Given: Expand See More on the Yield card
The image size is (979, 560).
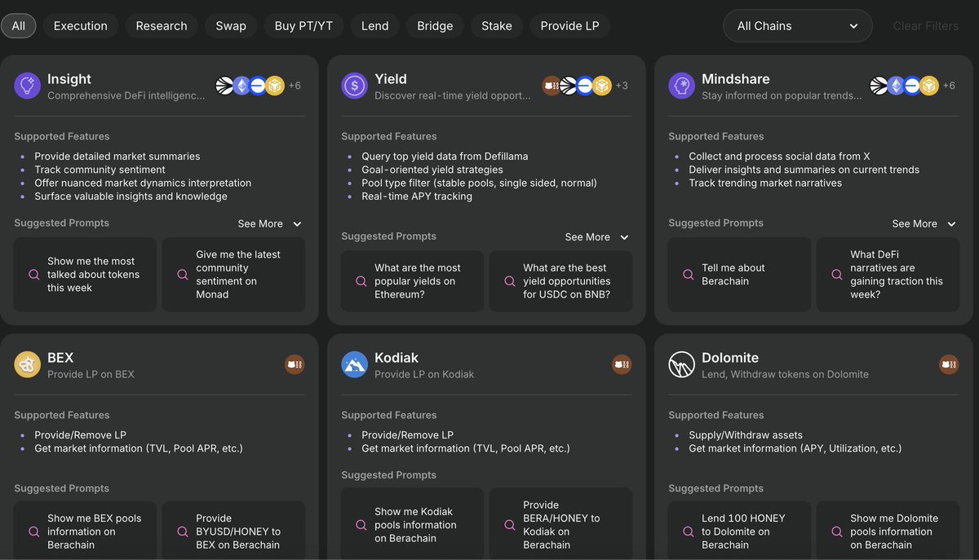Looking at the screenshot, I should pos(597,237).
